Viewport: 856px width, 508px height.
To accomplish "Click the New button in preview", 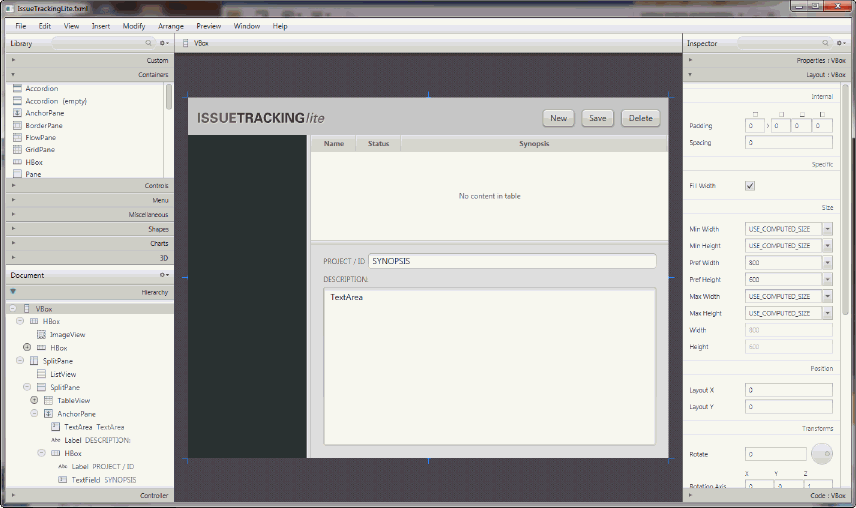I will (x=558, y=118).
